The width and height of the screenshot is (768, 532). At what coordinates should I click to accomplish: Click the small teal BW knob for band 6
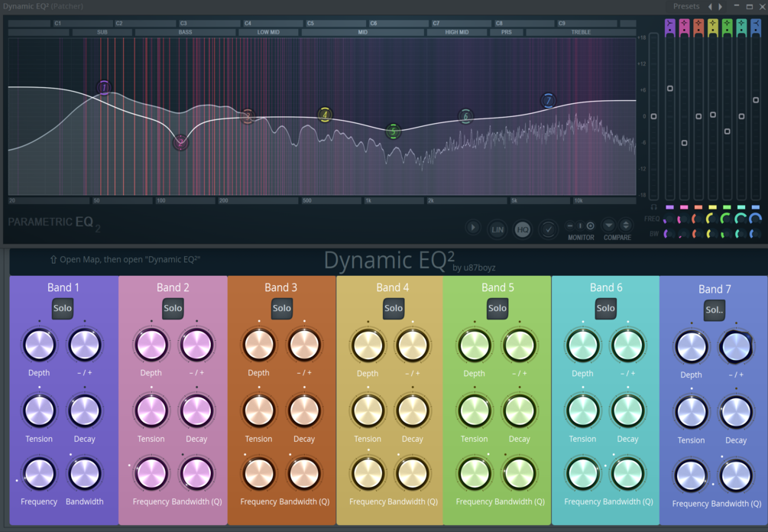pyautogui.click(x=741, y=234)
